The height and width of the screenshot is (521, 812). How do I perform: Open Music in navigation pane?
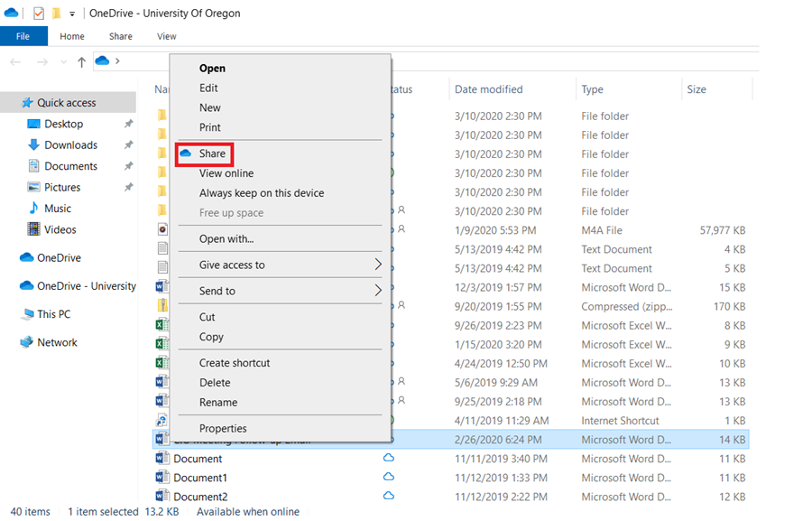point(58,209)
